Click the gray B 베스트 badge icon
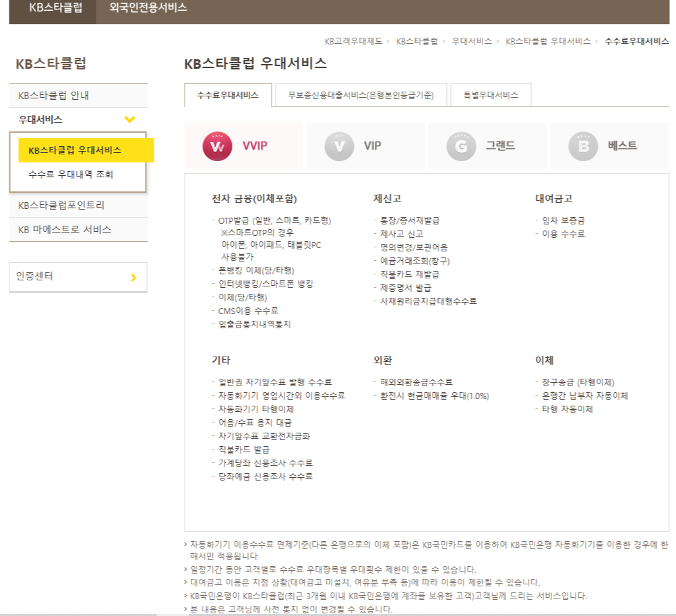The height and width of the screenshot is (616, 676). (x=583, y=146)
